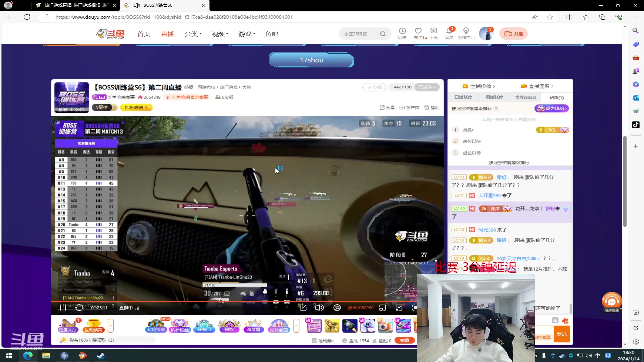Switch to the 周活跃度 tab
This screenshot has height=362, width=644.
(494, 97)
